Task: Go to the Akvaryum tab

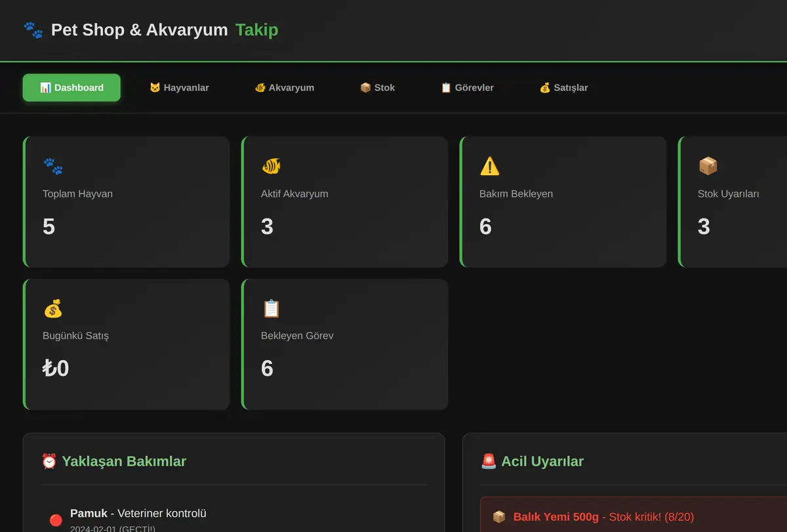Action: tap(285, 88)
